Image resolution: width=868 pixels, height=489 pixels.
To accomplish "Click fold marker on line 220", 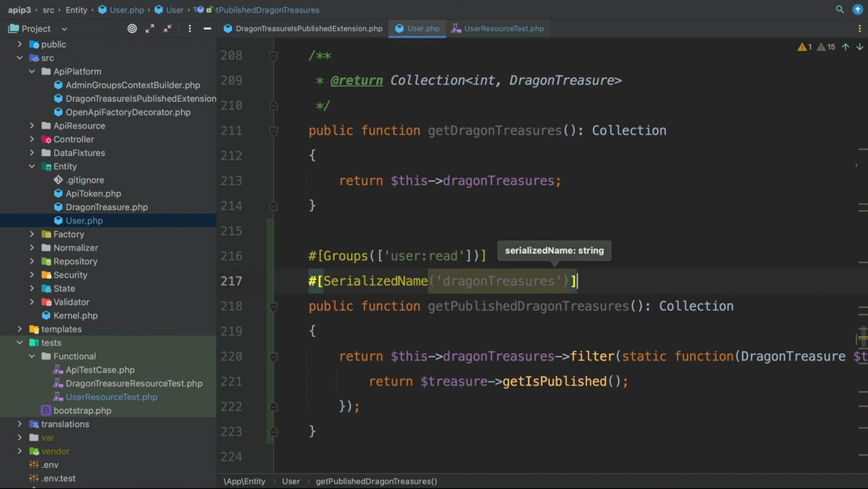I will coord(273,357).
